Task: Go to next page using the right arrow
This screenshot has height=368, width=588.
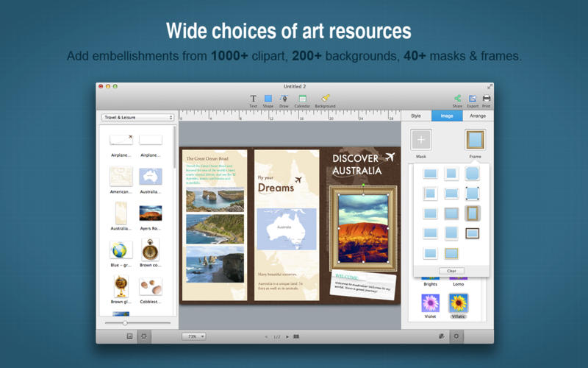Action: coord(287,336)
